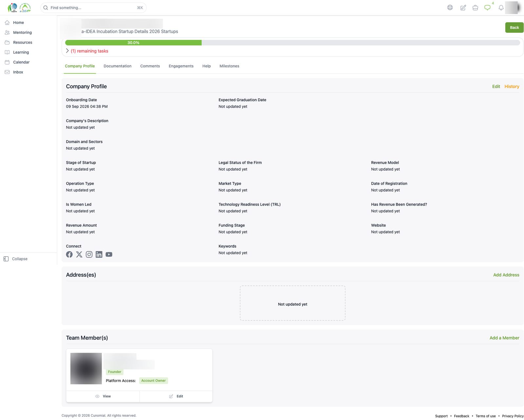524x420 pixels.
Task: Click Add Address link
Action: (x=506, y=275)
